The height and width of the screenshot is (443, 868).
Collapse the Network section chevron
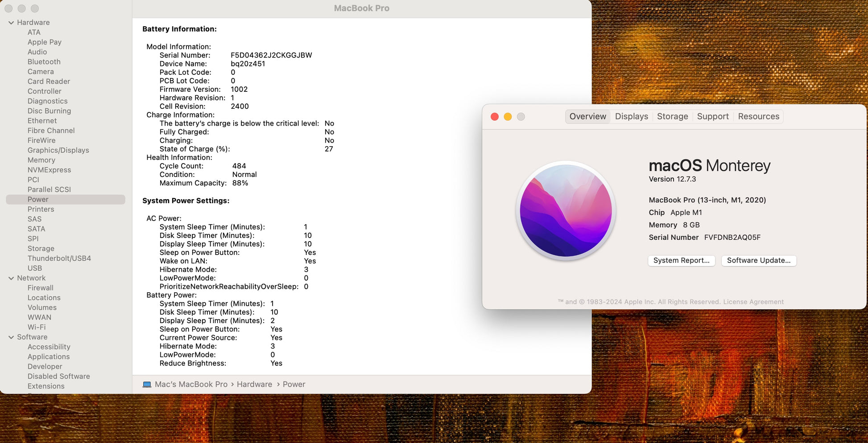(x=11, y=278)
